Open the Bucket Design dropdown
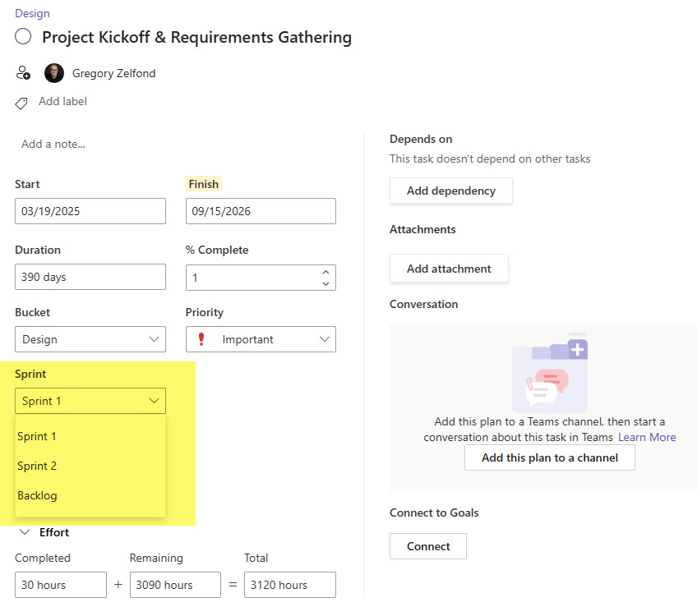 90,339
